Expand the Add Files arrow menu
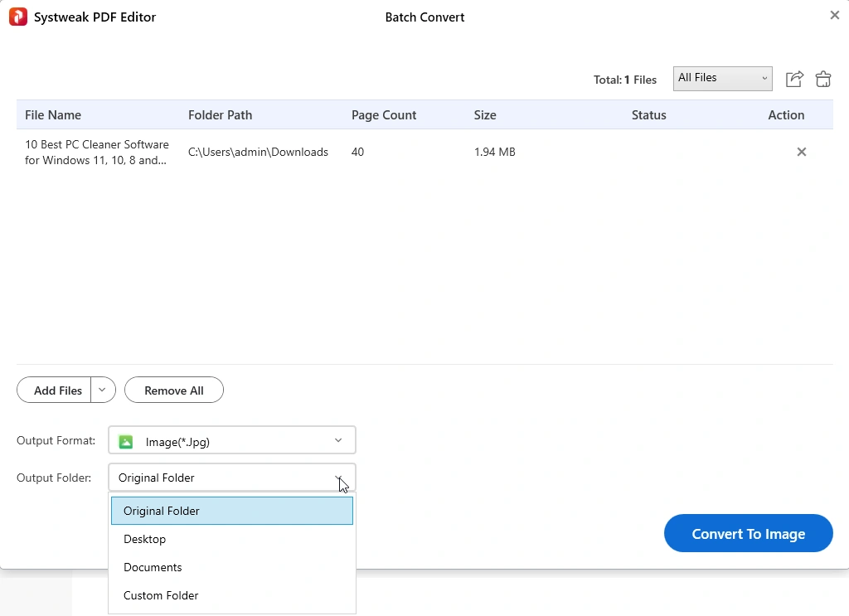849x616 pixels. 103,390
